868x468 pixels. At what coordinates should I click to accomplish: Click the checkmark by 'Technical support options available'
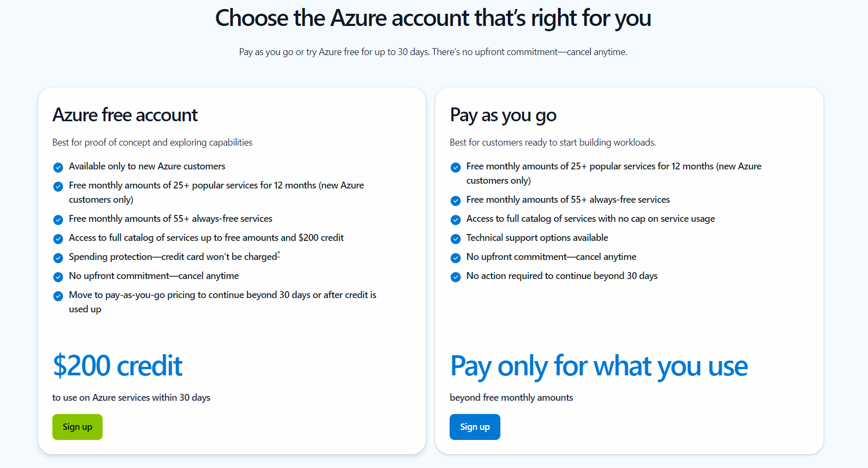pos(456,238)
